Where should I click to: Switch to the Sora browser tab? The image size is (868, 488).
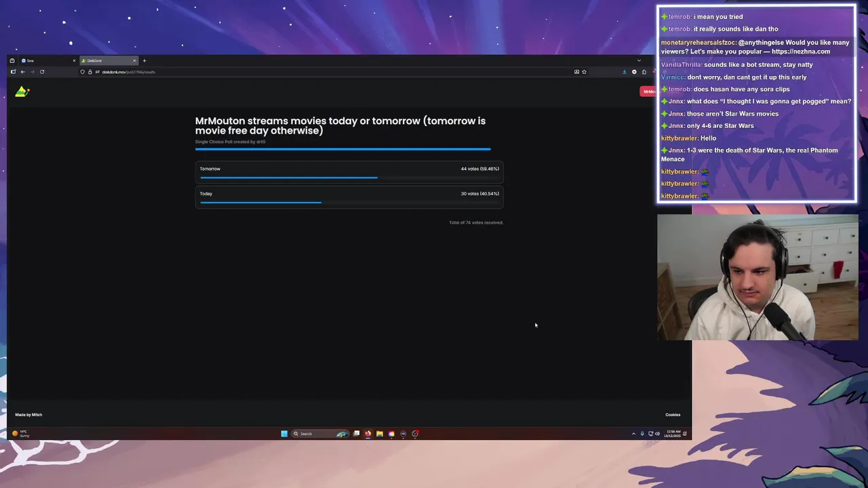pyautogui.click(x=47, y=60)
